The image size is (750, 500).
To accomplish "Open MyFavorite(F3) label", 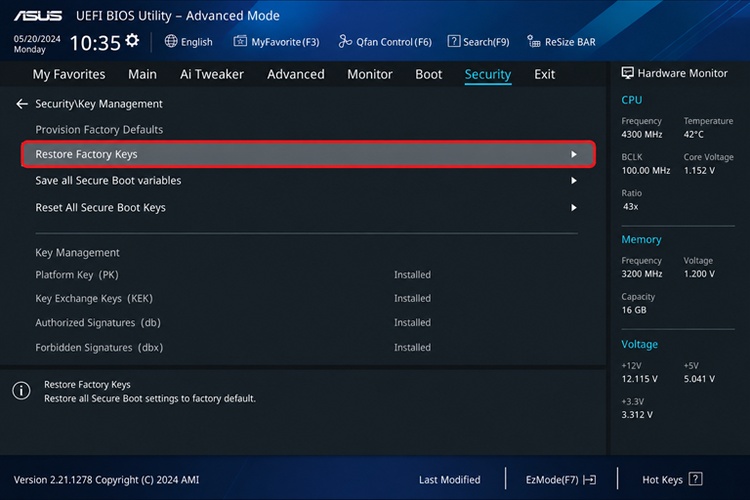I will tap(285, 42).
